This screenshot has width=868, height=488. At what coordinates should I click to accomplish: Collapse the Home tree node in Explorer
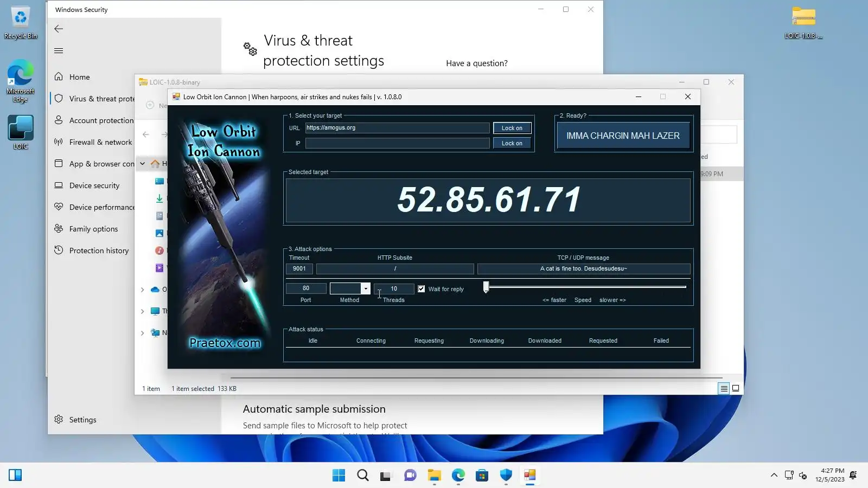(x=142, y=164)
